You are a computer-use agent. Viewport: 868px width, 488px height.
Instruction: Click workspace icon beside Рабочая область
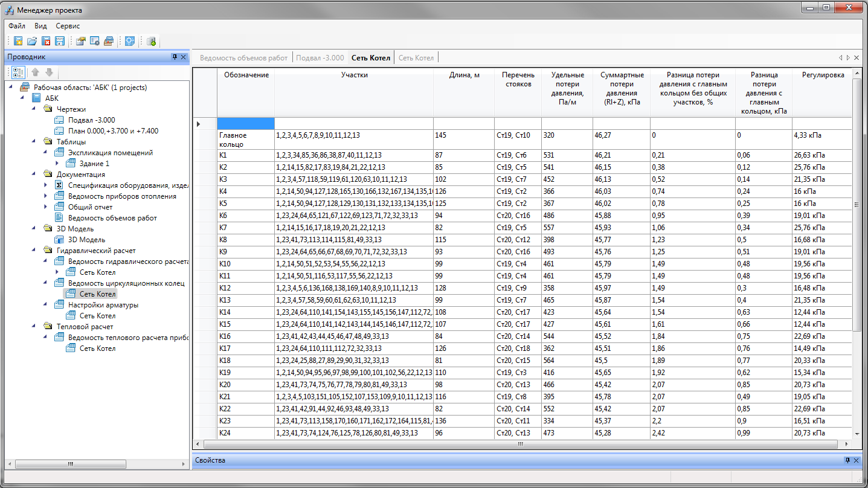click(25, 88)
